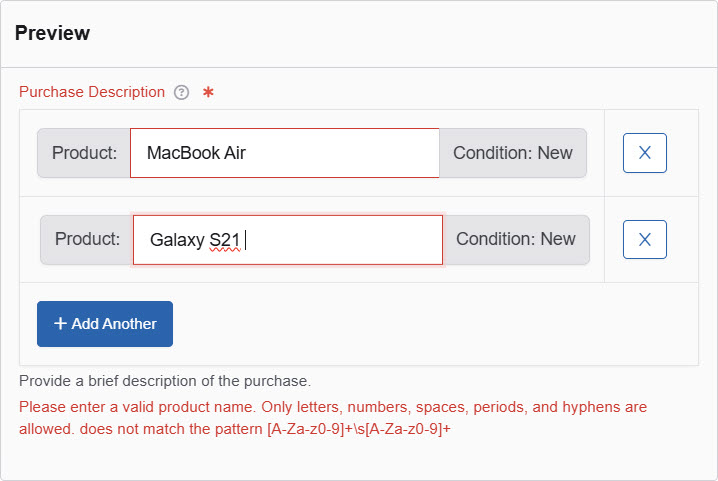Click the red validation error message

[332, 408]
